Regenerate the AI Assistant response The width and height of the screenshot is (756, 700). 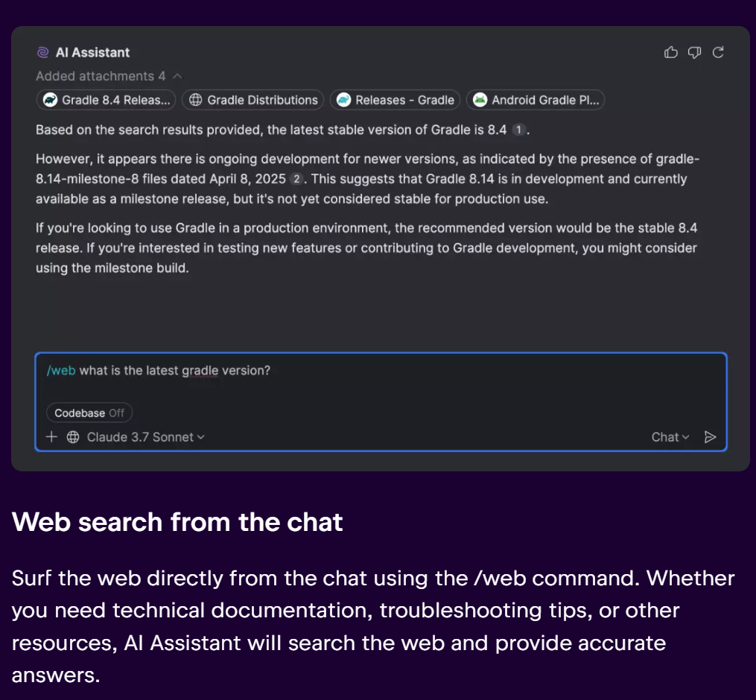718,52
